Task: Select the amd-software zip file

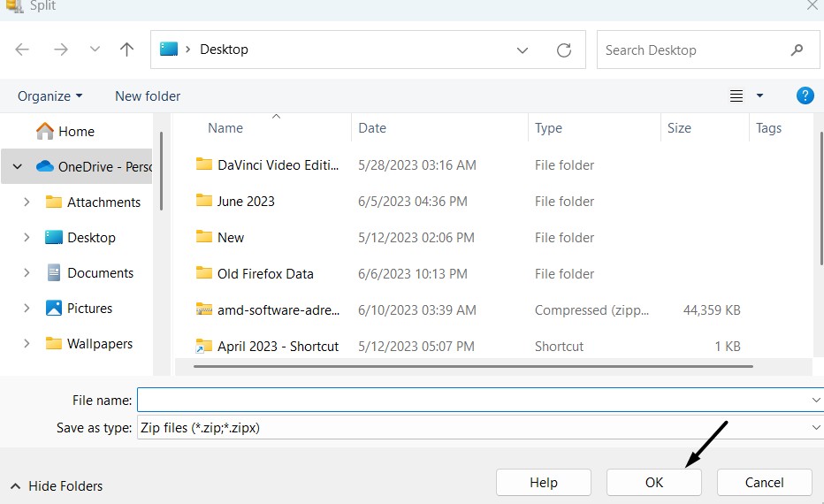Action: [x=278, y=310]
